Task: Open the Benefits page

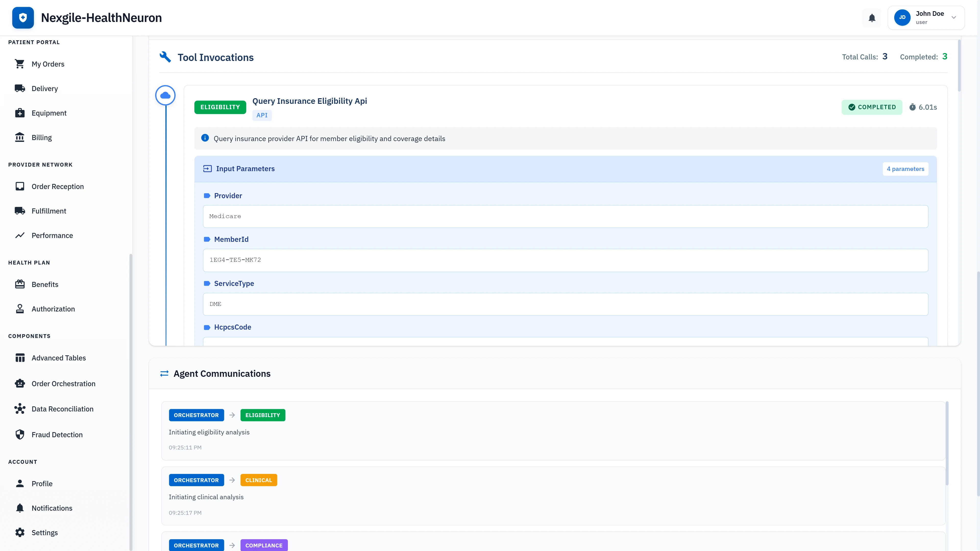Action: (45, 284)
